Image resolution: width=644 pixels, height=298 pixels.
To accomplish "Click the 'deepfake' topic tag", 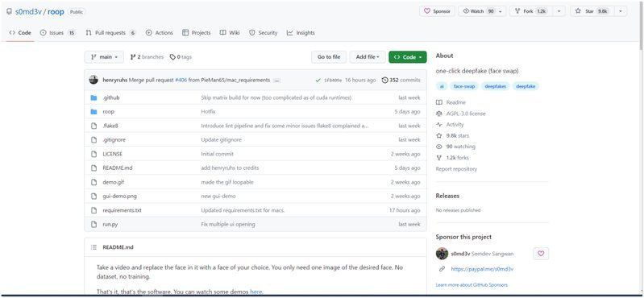I will tap(526, 87).
